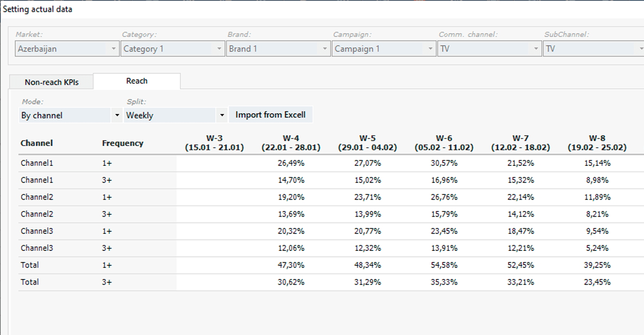Click the 54,58% cell

coord(444,265)
